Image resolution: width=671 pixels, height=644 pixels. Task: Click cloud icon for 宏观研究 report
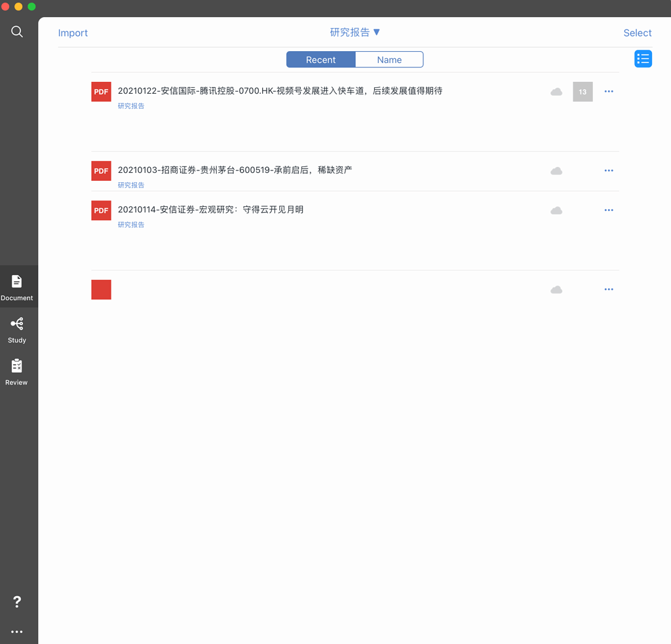click(556, 210)
